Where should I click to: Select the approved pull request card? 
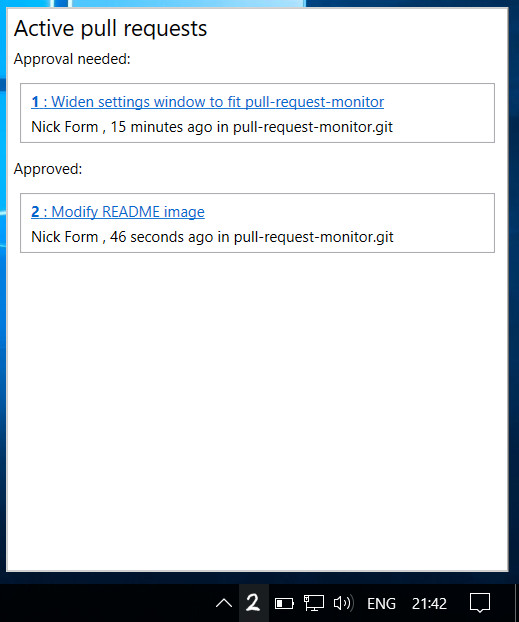257,223
